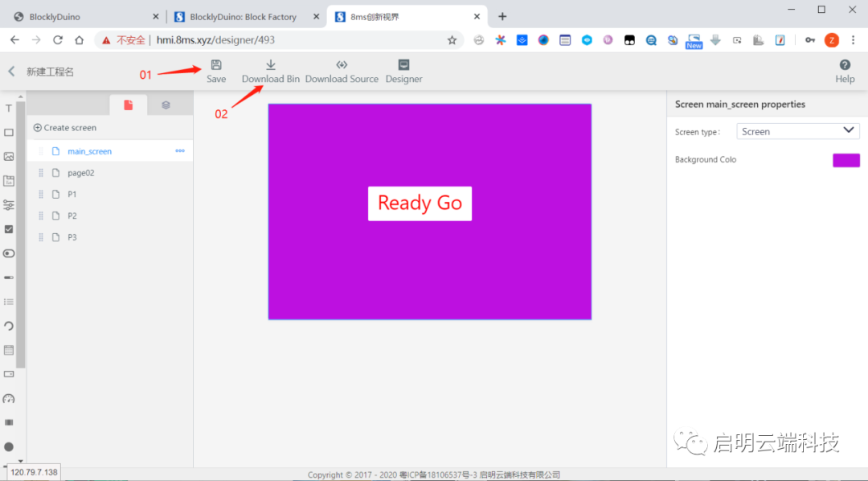Open the Designer toolbar item
This screenshot has height=481, width=868.
coord(403,72)
